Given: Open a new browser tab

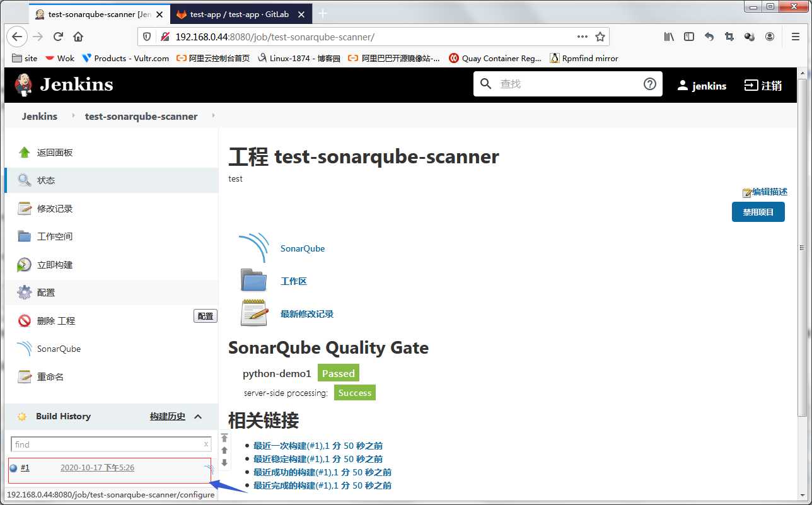Looking at the screenshot, I should coord(323,14).
